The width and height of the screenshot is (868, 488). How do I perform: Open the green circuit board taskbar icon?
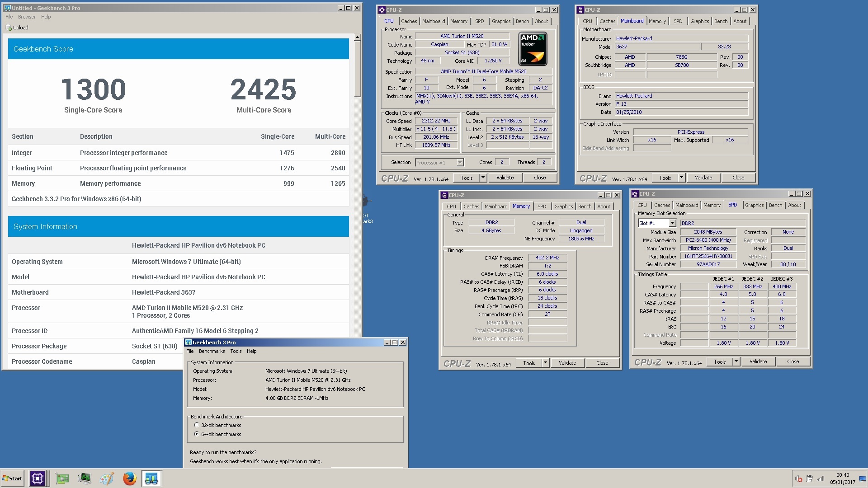click(62, 479)
